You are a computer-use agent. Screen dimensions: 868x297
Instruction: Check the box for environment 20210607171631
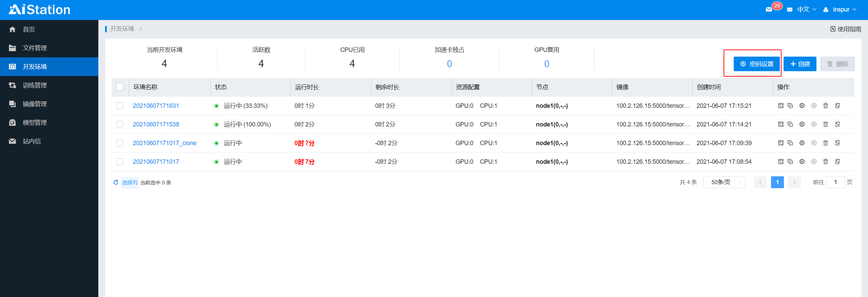click(x=120, y=106)
